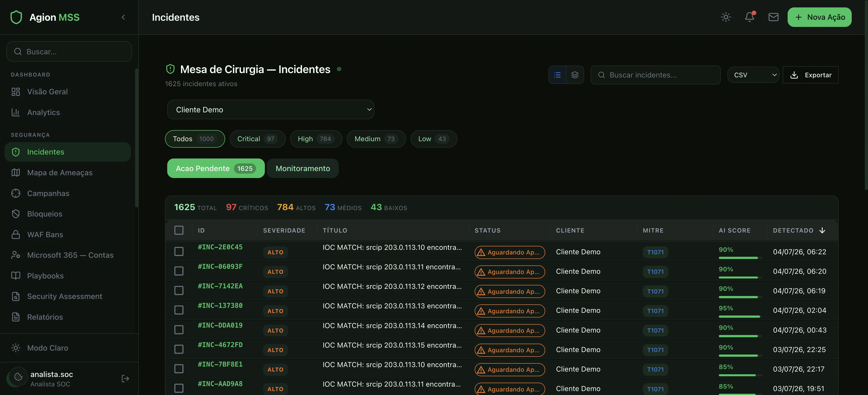Focus the Buscar incidentes search field
The height and width of the screenshot is (395, 868).
click(x=655, y=75)
